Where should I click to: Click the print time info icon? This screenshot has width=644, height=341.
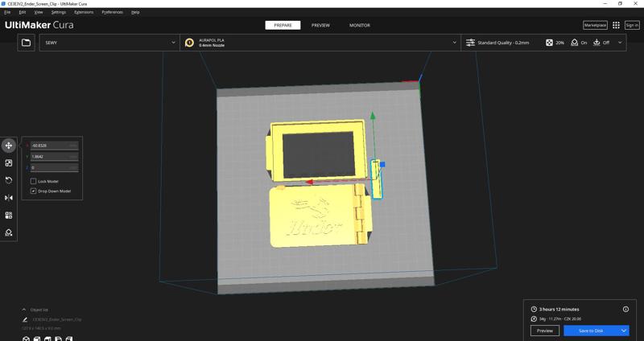[x=625, y=309]
